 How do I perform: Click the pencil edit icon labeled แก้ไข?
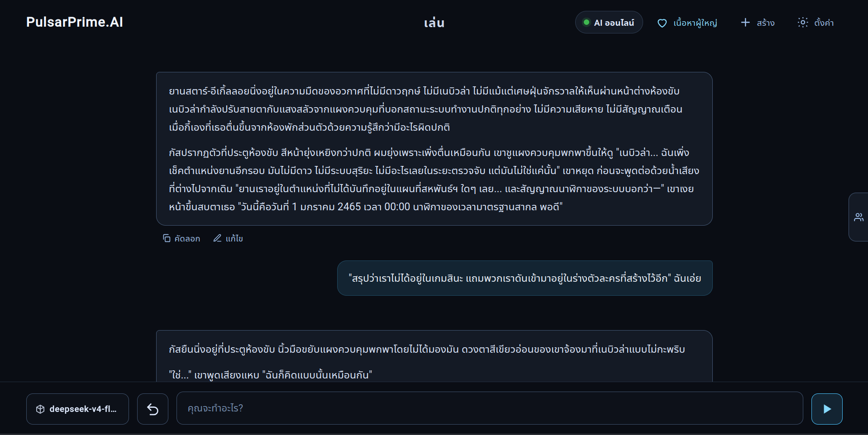click(x=217, y=238)
